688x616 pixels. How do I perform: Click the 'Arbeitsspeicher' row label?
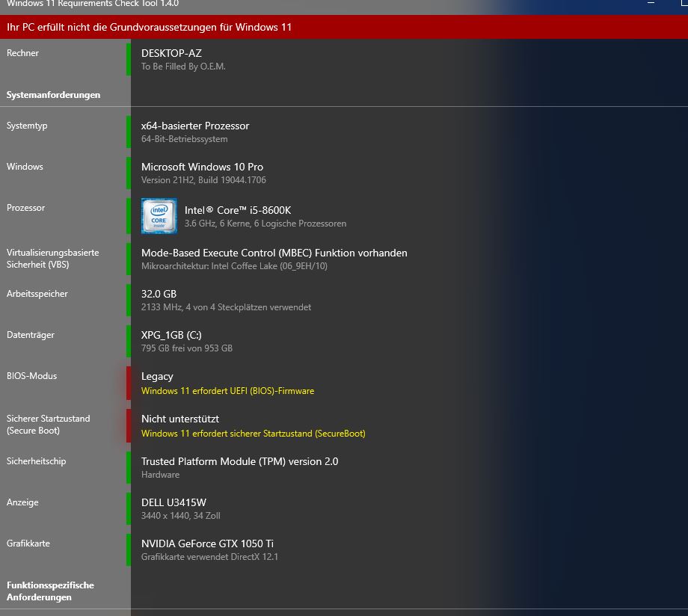[x=37, y=294]
